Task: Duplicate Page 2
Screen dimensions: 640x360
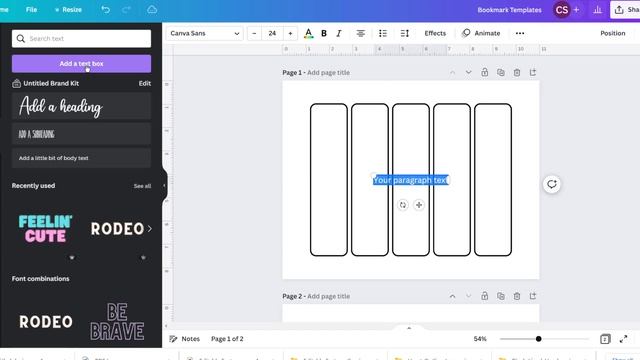Action: 501,296
